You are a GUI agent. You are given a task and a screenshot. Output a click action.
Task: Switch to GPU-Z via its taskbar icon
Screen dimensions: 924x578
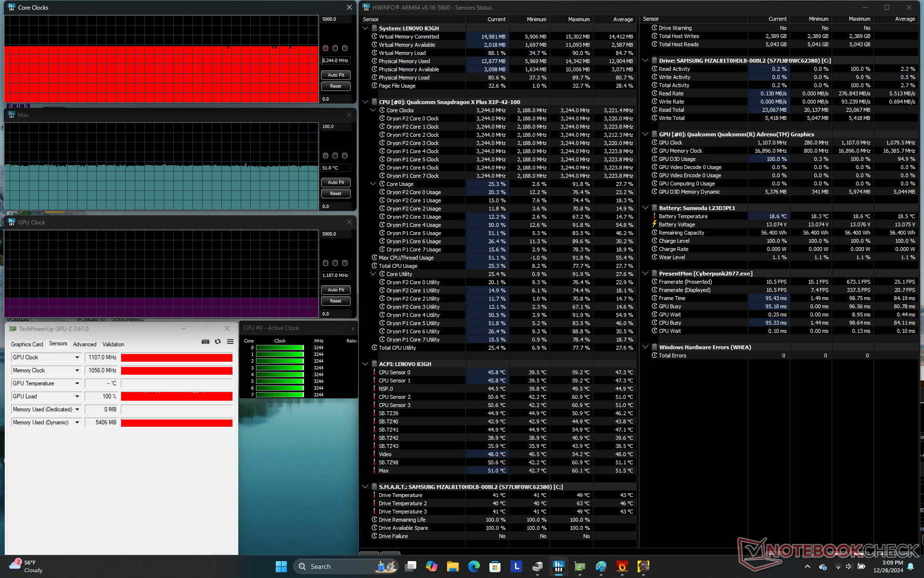(x=580, y=566)
